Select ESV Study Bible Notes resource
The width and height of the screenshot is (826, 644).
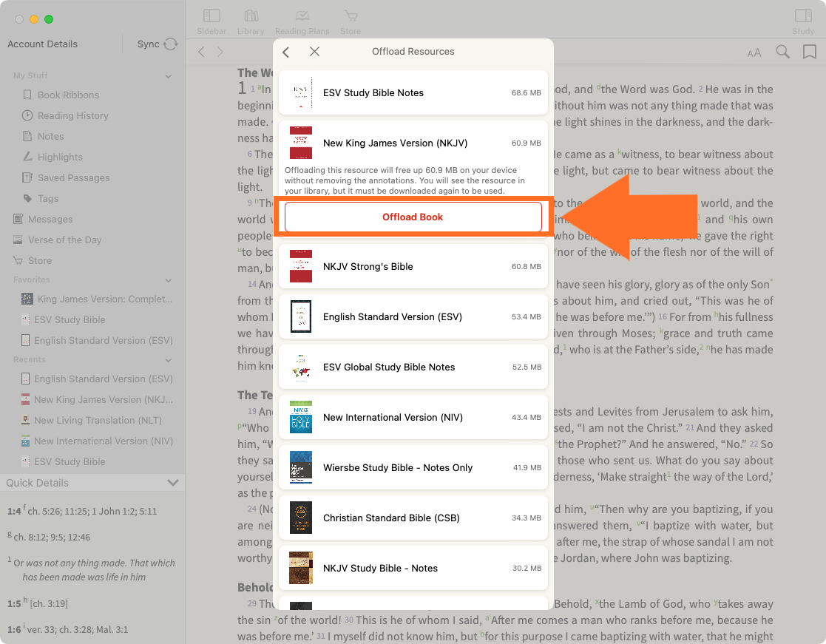tap(413, 92)
